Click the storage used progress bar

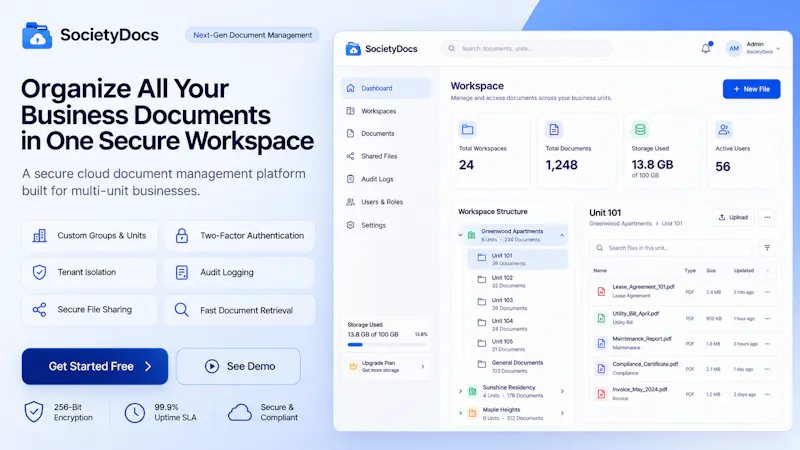pyautogui.click(x=387, y=345)
